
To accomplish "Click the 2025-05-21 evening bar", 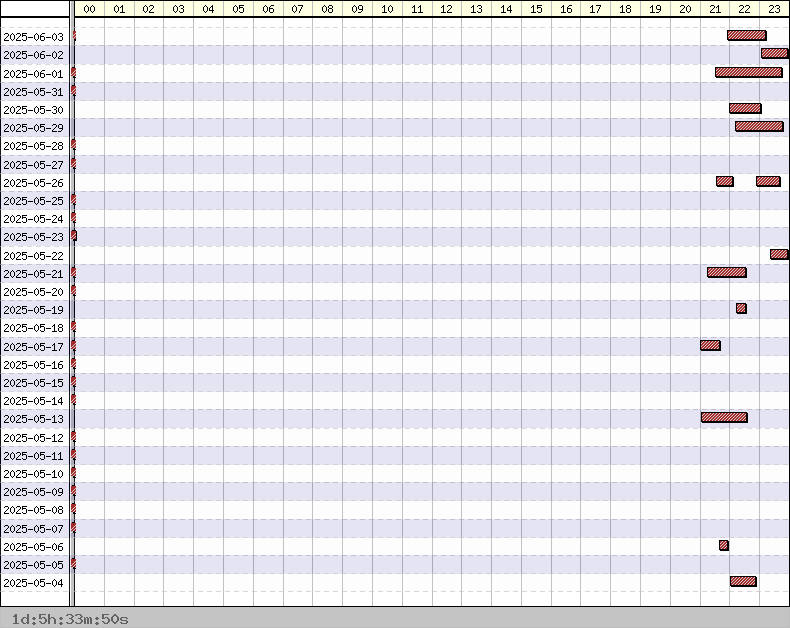I will 727,273.
